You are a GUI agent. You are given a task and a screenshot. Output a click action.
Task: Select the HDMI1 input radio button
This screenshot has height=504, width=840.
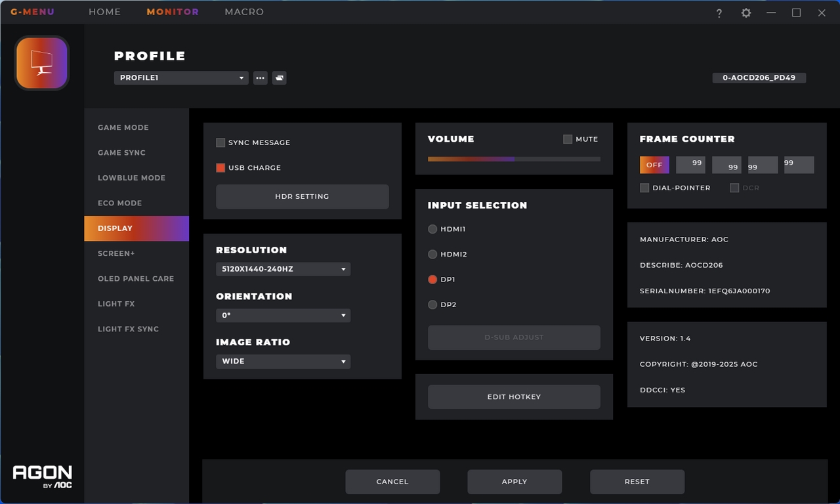(432, 229)
